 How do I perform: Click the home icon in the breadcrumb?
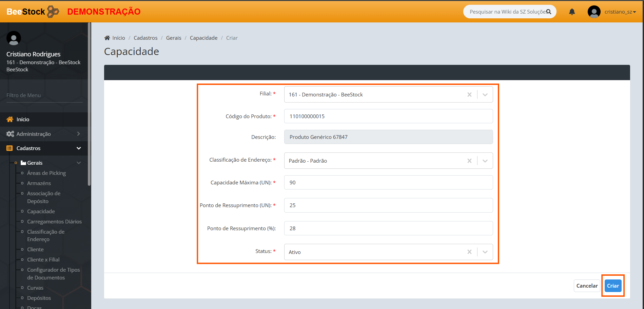click(107, 38)
